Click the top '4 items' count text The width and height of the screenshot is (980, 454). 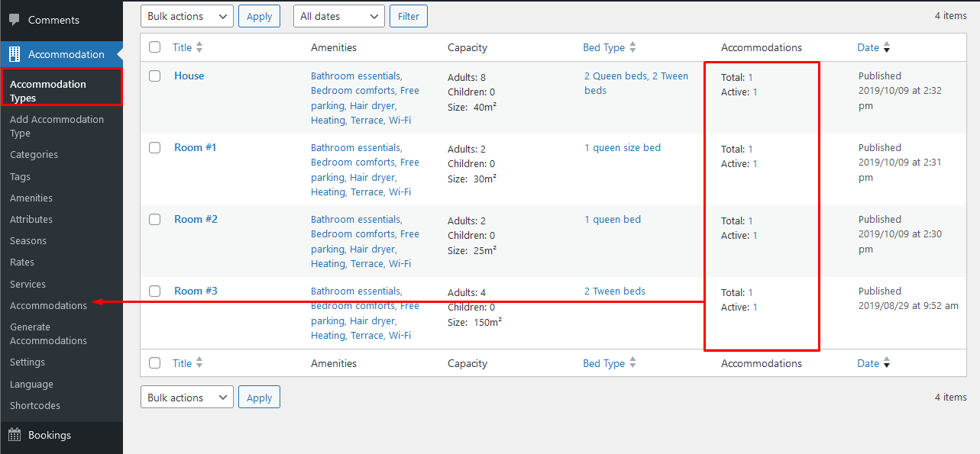(x=951, y=15)
